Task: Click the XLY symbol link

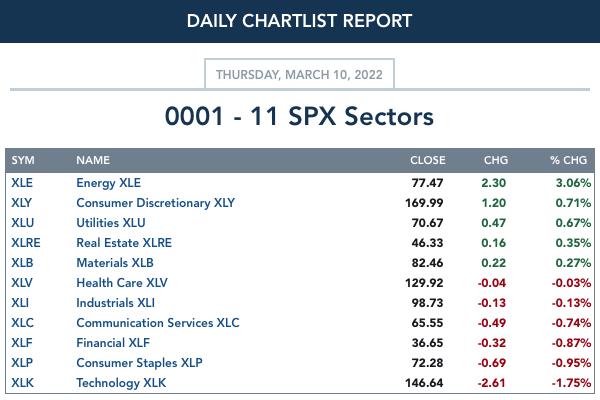Action: pos(21,202)
